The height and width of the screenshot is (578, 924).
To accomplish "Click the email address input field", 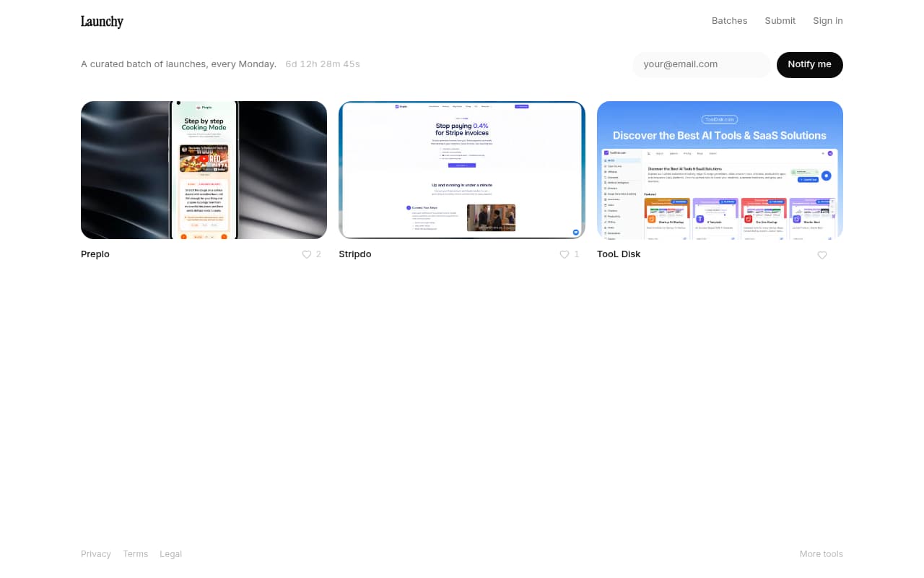I will point(701,64).
